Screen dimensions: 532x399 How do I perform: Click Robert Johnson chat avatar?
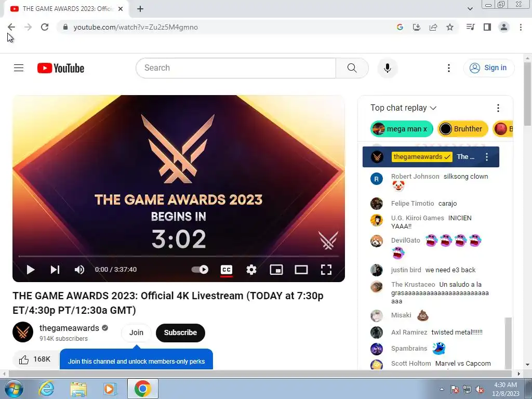[x=376, y=179]
